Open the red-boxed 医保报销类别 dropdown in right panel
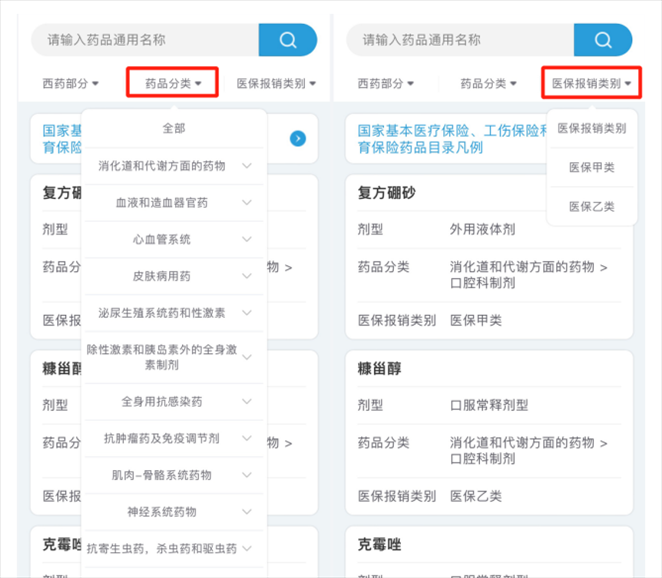This screenshot has width=662, height=578. click(x=592, y=83)
